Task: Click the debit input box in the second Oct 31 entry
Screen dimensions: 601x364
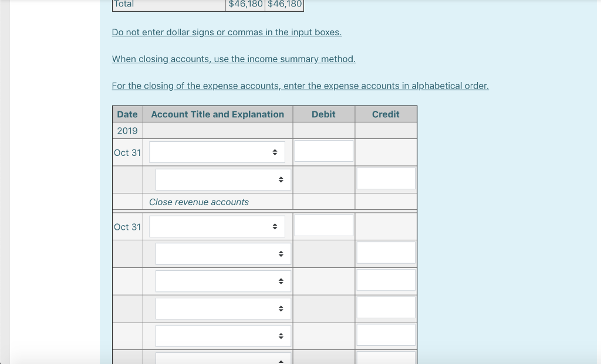Action: tap(323, 224)
